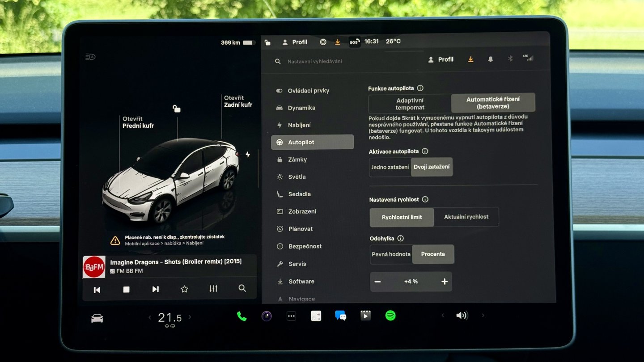Increase offset percentage with plus button
Viewport: 644px width, 362px height.
[445, 282]
